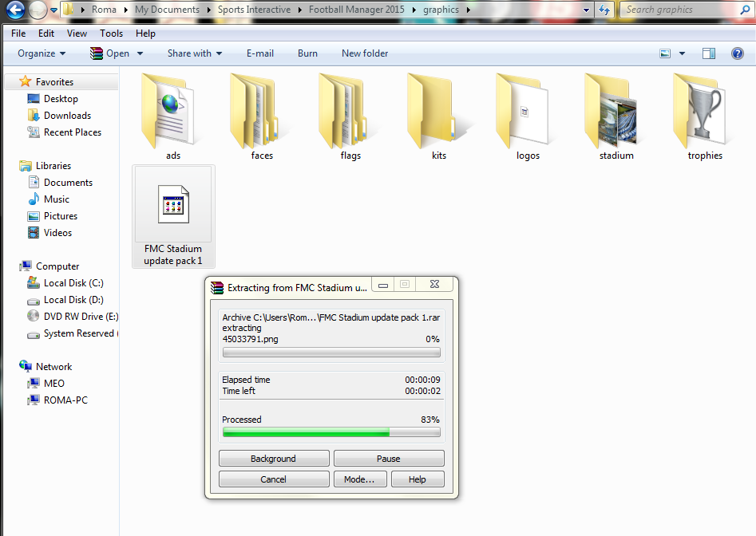The image size is (756, 536).
Task: Click Help button in extraction dialog
Action: [418, 479]
